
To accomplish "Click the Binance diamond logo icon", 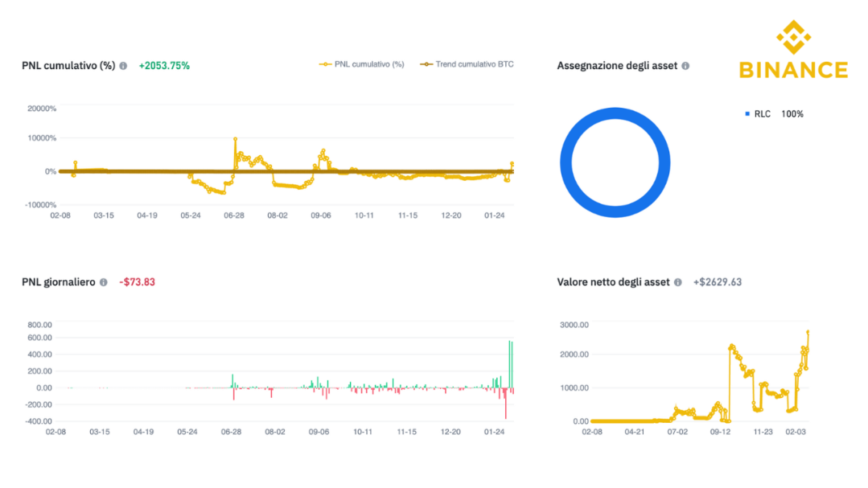I will (x=793, y=37).
